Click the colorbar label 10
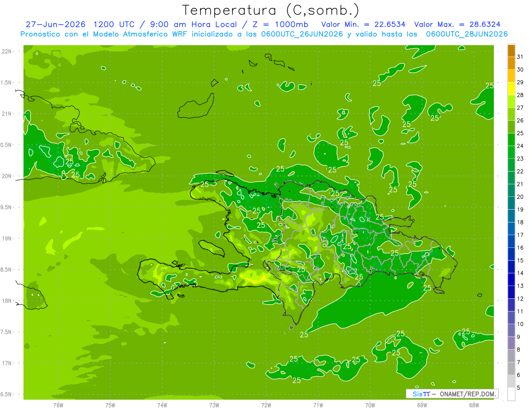Viewport: 532px width, 411px height. 520,324
